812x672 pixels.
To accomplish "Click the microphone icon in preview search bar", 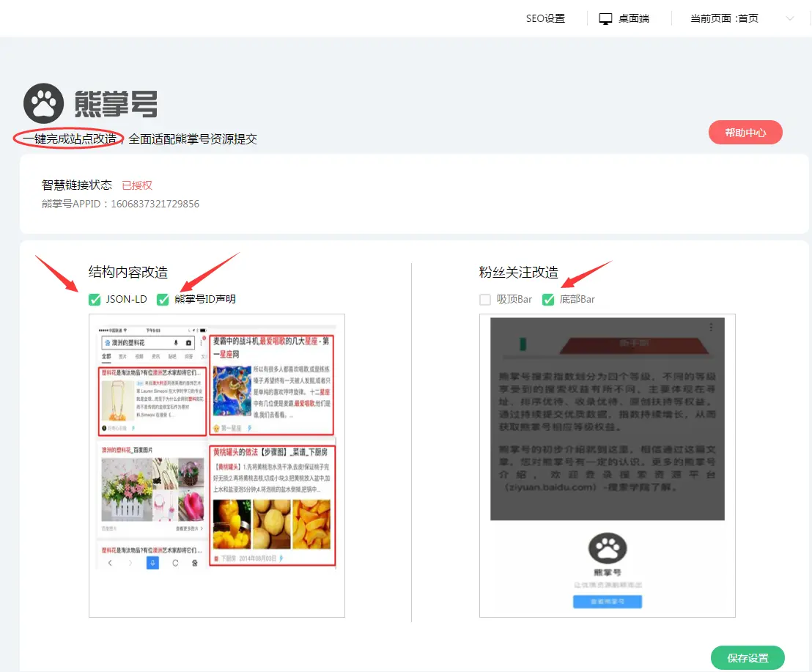I will coord(176,342).
